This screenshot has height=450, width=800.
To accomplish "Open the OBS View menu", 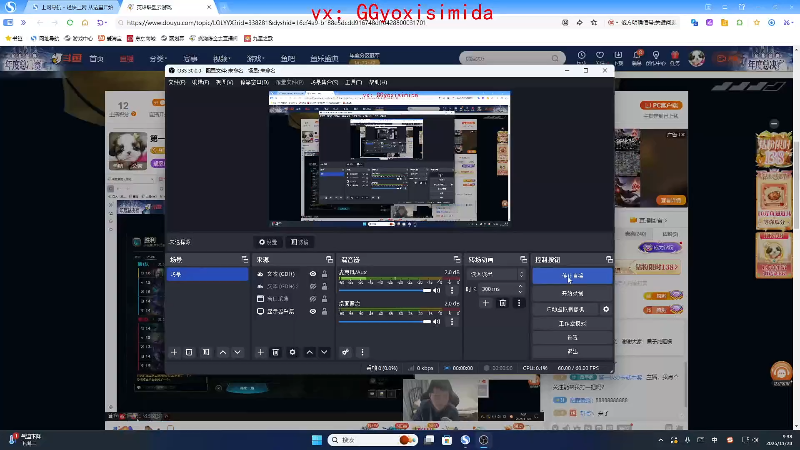I will click(x=224, y=82).
